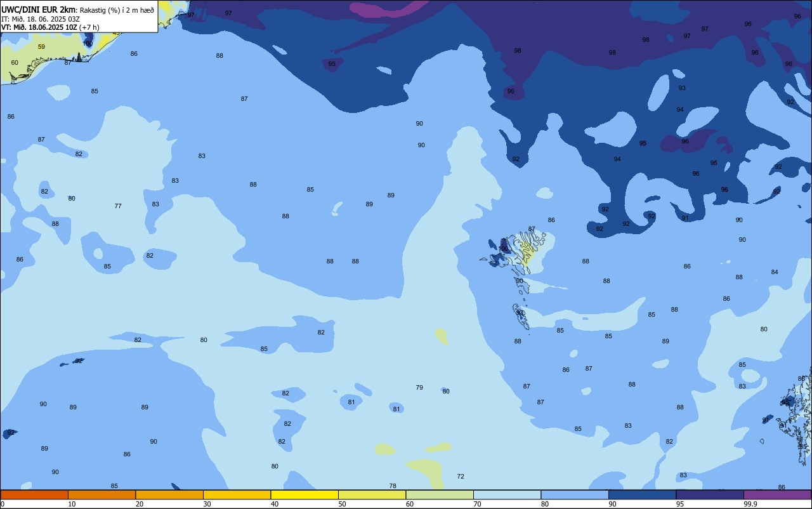Pick the 40–50 bright yellow legend swatch
The width and height of the screenshot is (812, 509).
[x=304, y=494]
